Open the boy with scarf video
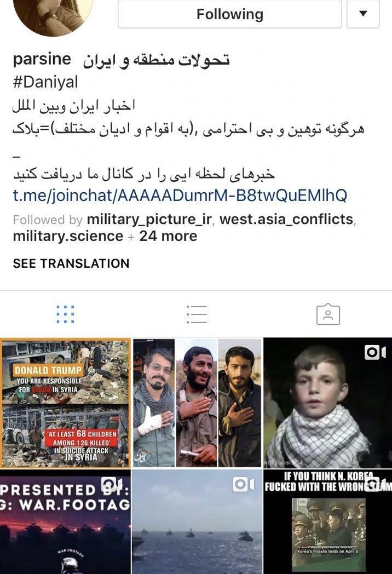 point(327,403)
